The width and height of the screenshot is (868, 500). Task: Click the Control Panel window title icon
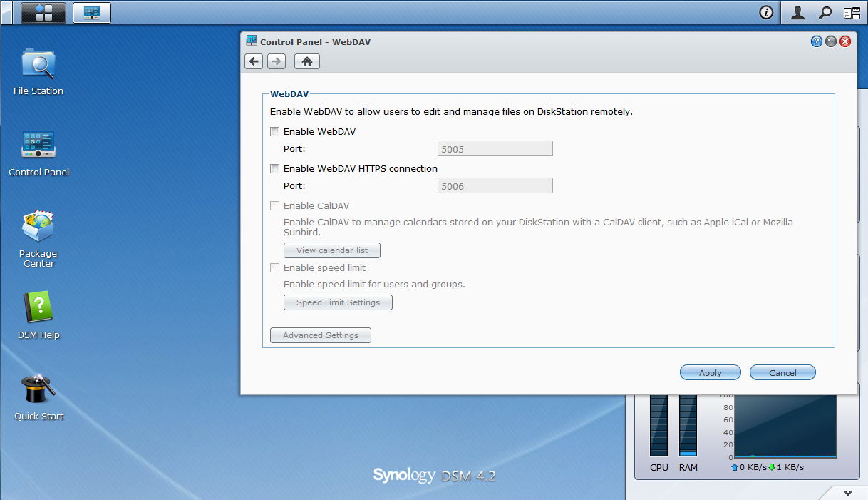(x=252, y=41)
